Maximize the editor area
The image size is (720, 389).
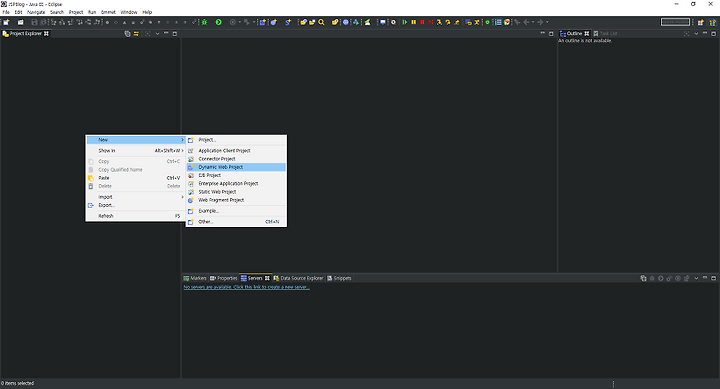coord(551,34)
